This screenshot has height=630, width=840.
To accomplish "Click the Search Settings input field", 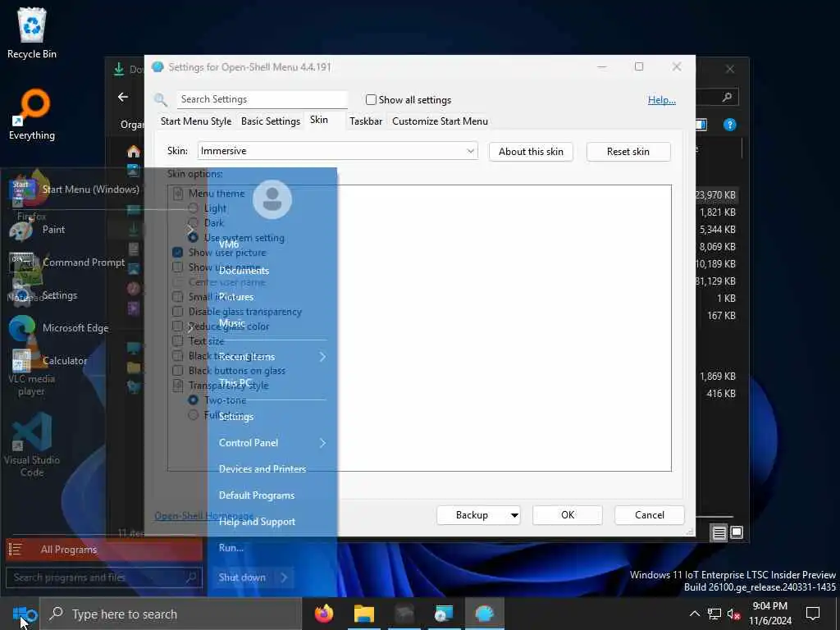I will pos(262,99).
